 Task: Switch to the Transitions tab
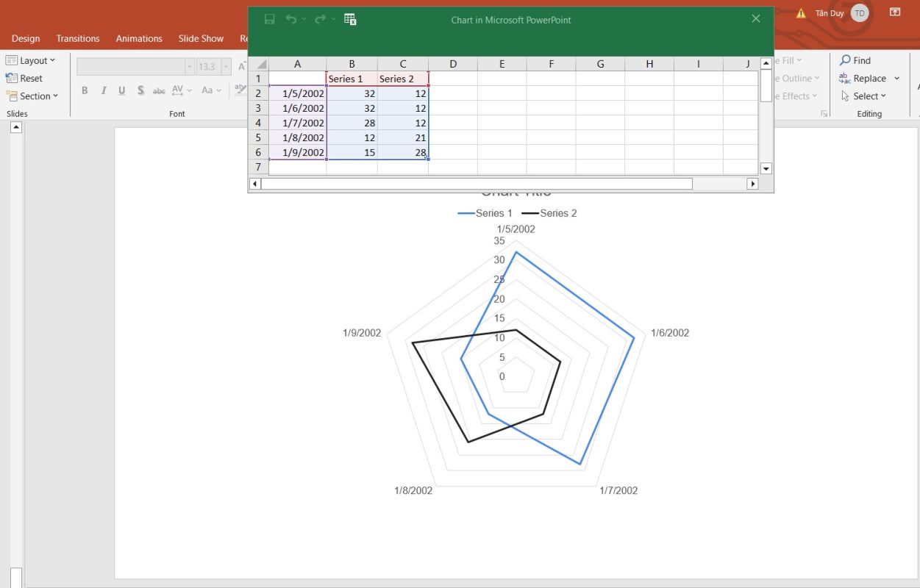pos(78,38)
